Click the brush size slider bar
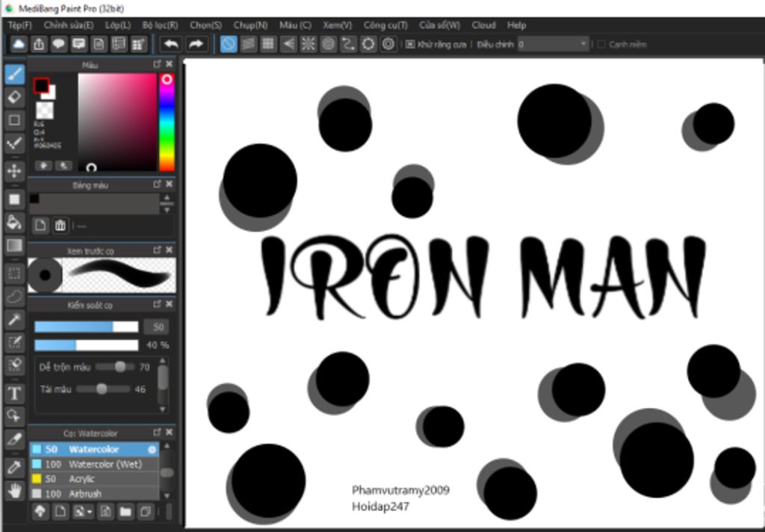 coord(87,327)
